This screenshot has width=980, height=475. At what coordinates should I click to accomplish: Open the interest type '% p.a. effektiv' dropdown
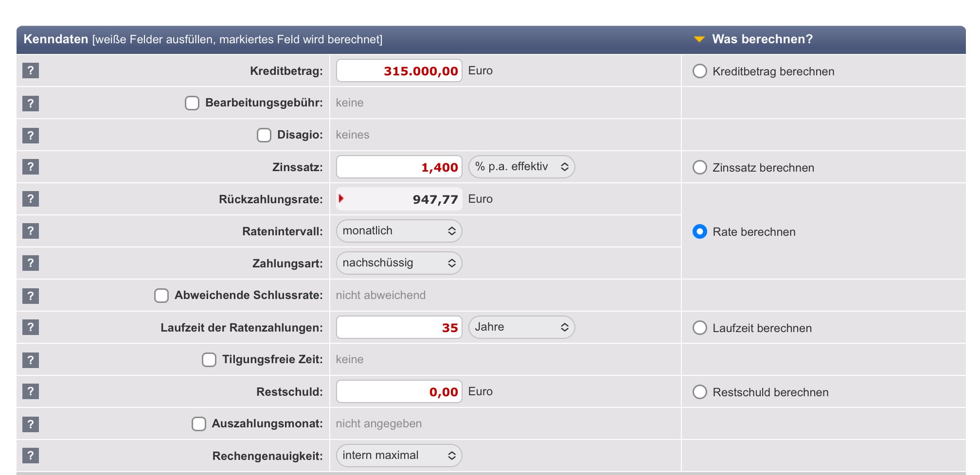tap(521, 167)
